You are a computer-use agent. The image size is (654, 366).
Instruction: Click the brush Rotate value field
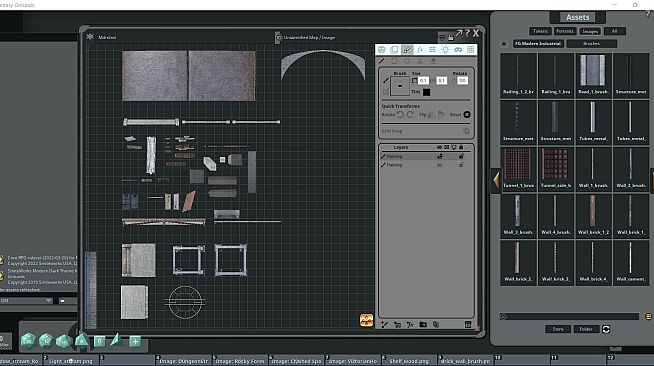462,80
